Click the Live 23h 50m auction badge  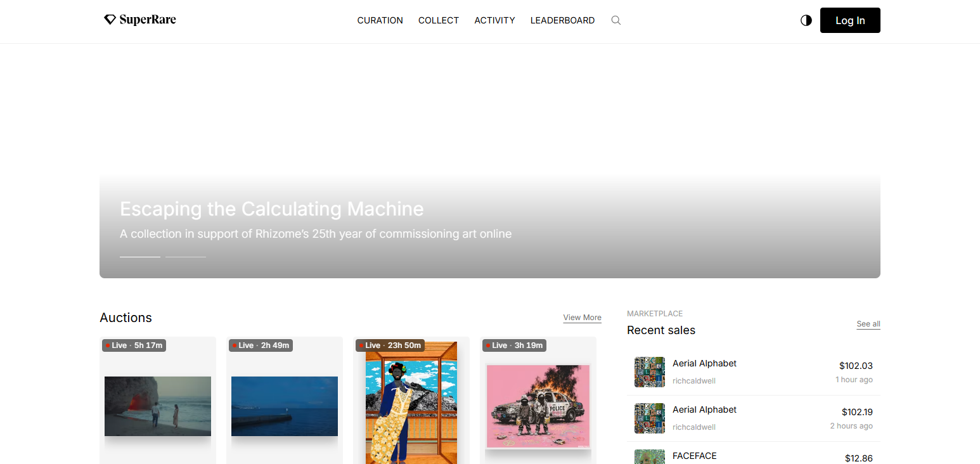pos(390,345)
